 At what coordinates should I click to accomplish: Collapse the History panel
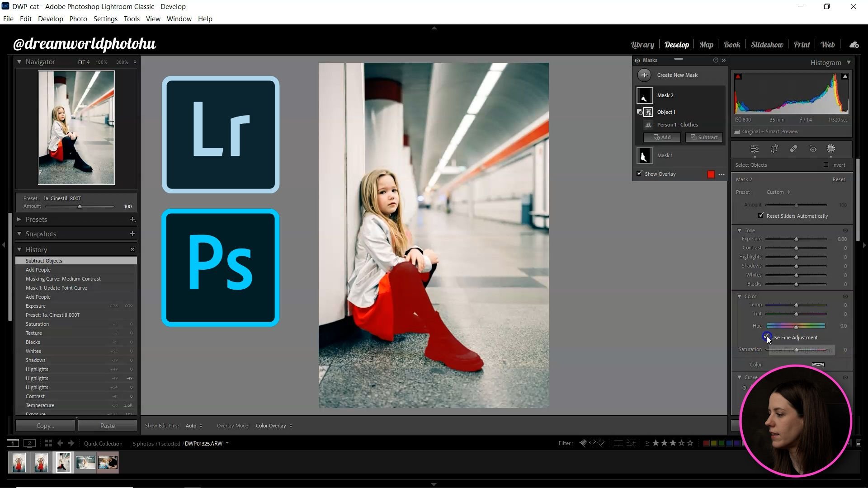(x=19, y=249)
